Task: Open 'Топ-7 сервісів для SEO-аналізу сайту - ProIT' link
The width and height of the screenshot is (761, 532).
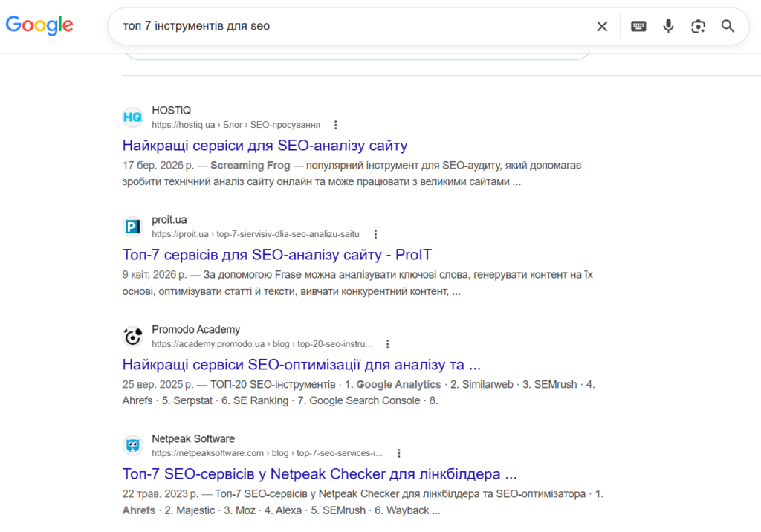Action: pyautogui.click(x=276, y=254)
